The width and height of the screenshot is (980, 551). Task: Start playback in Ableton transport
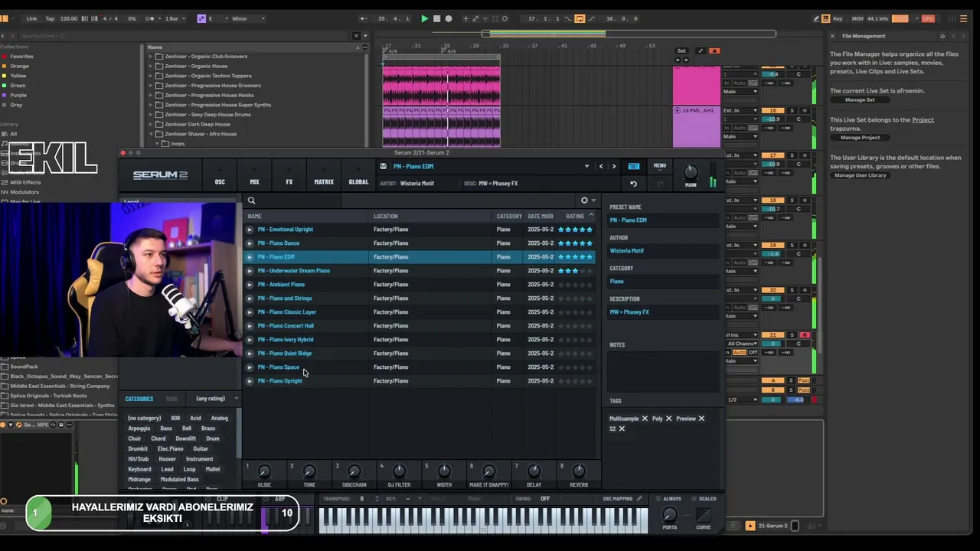tap(424, 18)
